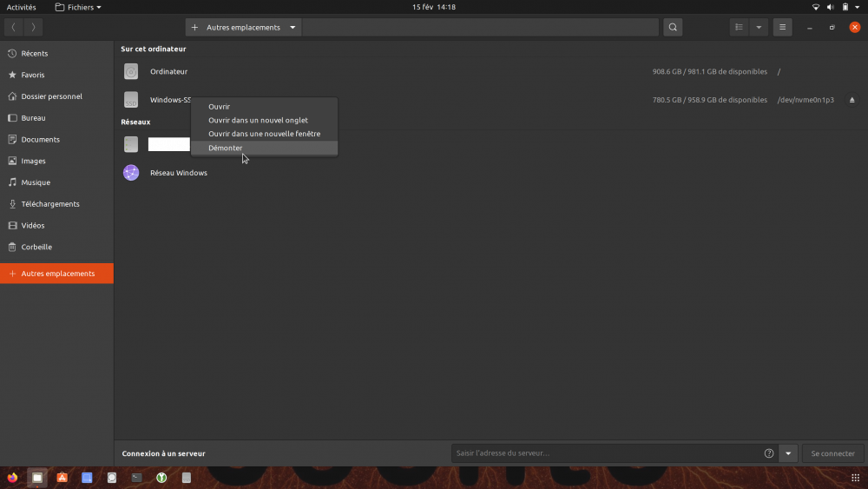868x489 pixels.
Task: Click the search magnifier icon in the toolbar
Action: [673, 27]
